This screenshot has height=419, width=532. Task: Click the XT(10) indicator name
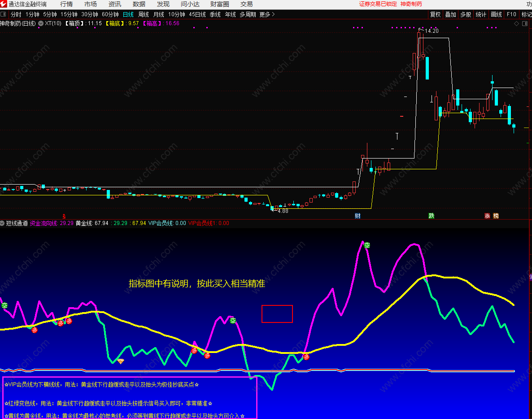click(x=53, y=23)
